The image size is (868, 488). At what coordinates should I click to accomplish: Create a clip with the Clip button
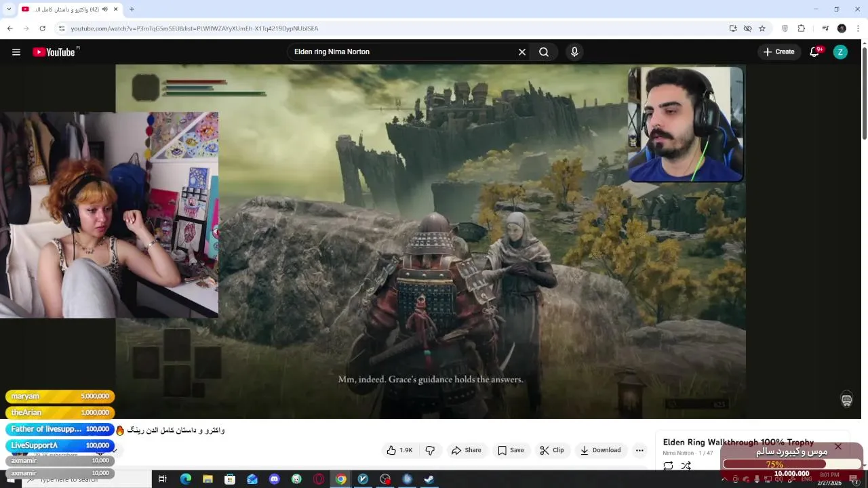pos(552,450)
